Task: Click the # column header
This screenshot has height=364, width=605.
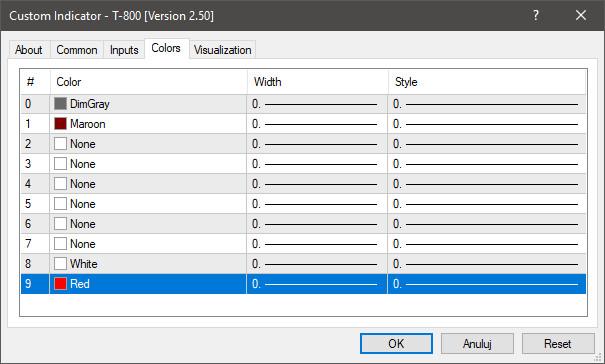Action: tap(35, 82)
